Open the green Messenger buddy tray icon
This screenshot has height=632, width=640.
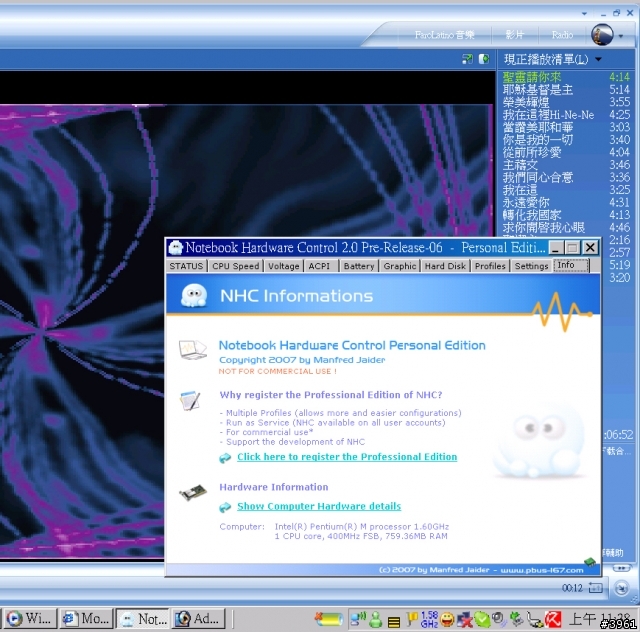pos(376,620)
